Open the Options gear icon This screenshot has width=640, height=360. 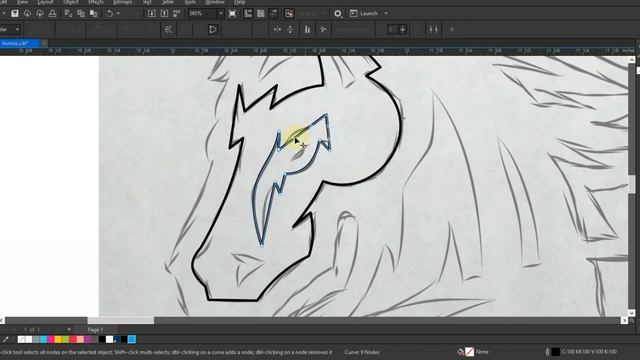tap(338, 13)
